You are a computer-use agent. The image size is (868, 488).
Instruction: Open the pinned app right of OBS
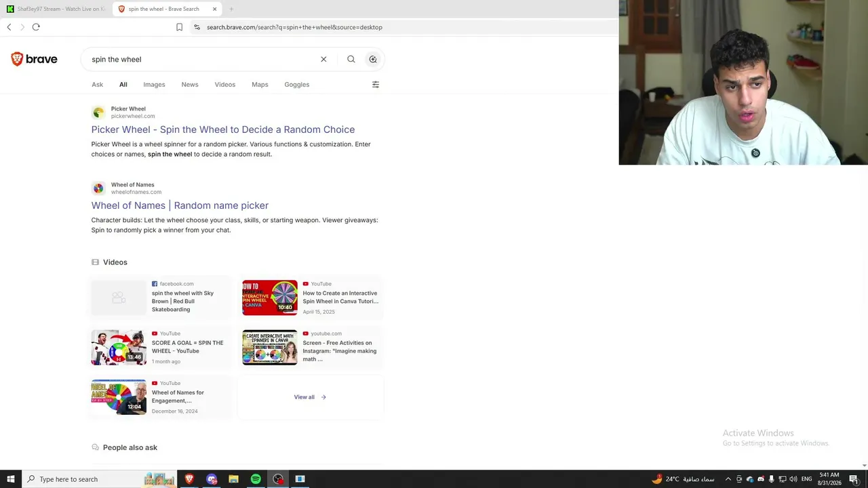300,479
